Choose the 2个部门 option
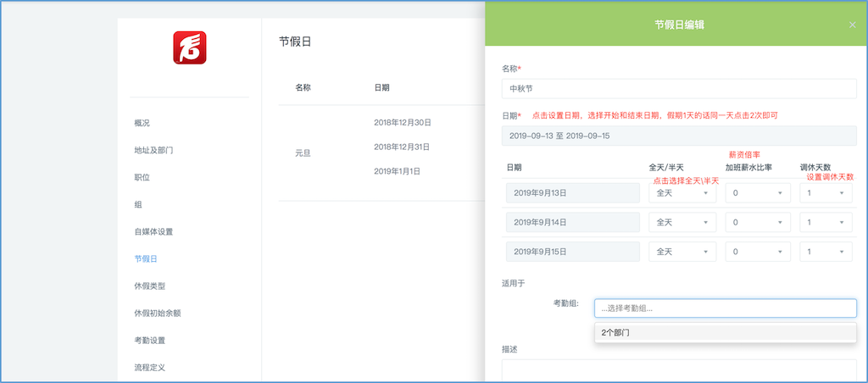This screenshot has height=383, width=868. coord(726,333)
